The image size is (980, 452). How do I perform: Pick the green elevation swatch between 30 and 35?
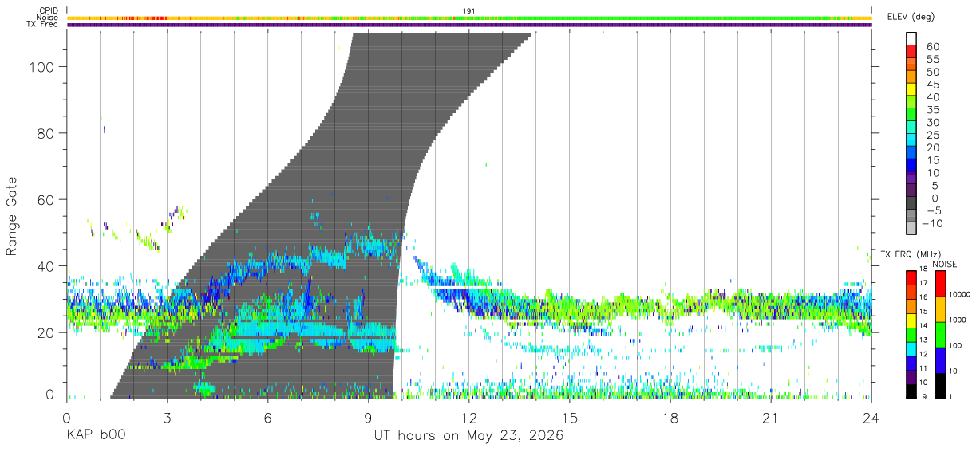point(911,116)
